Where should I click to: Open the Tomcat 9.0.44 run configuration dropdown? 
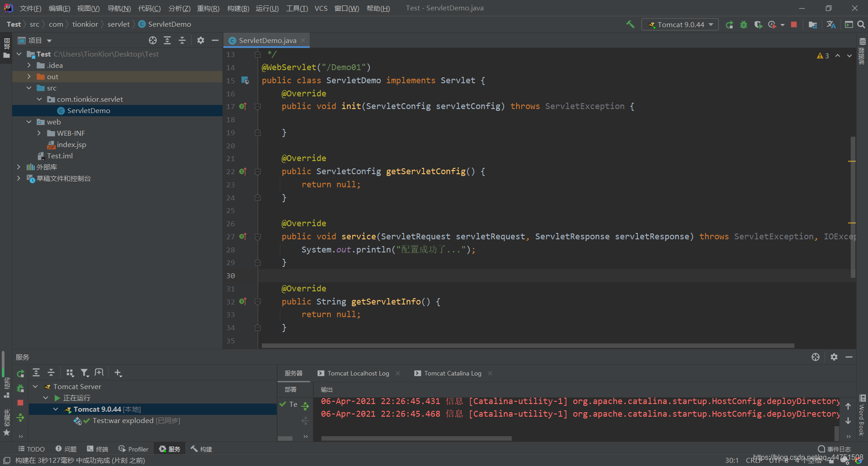[679, 24]
